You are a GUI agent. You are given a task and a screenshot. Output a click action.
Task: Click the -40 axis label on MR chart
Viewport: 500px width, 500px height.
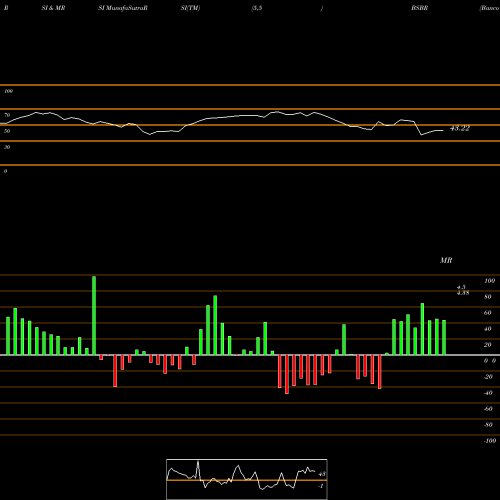(x=488, y=393)
